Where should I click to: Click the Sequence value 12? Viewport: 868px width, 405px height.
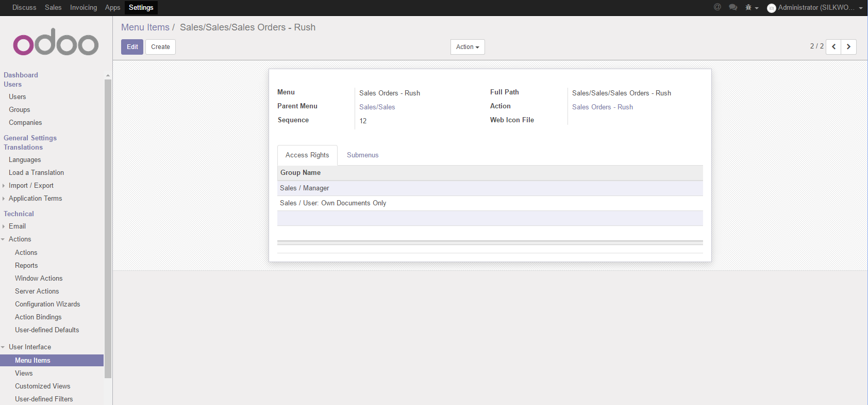coord(363,121)
